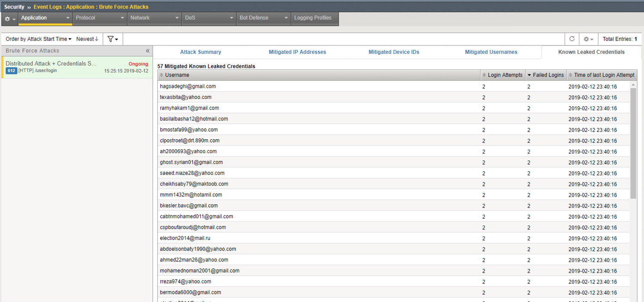This screenshot has width=644, height=302.
Task: Select row bkesler.bavc@gmail.com
Action: 394,206
